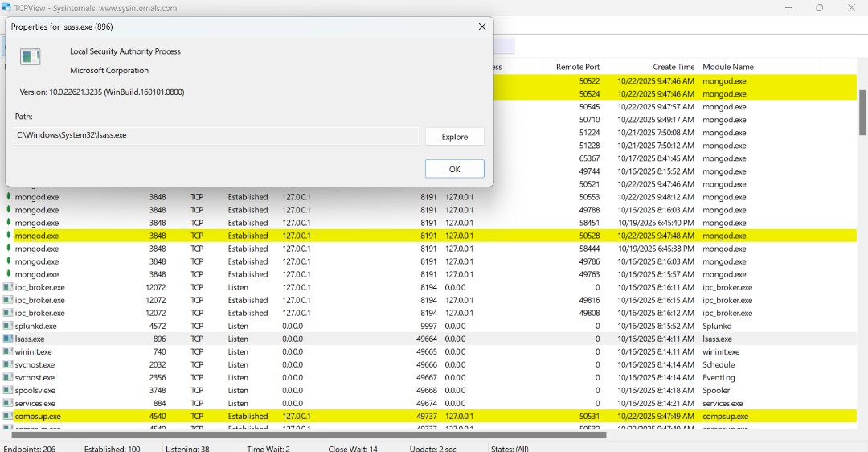Click Splunkd module name cell

(x=717, y=327)
